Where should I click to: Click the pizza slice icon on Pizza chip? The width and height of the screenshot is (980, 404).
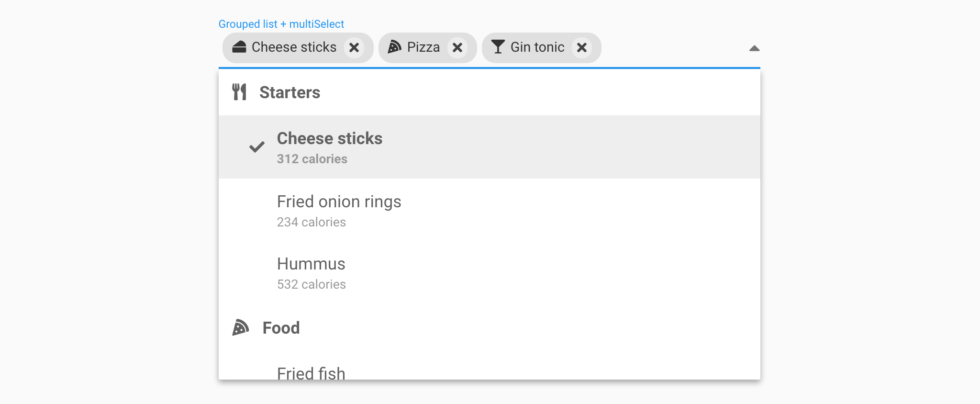395,47
